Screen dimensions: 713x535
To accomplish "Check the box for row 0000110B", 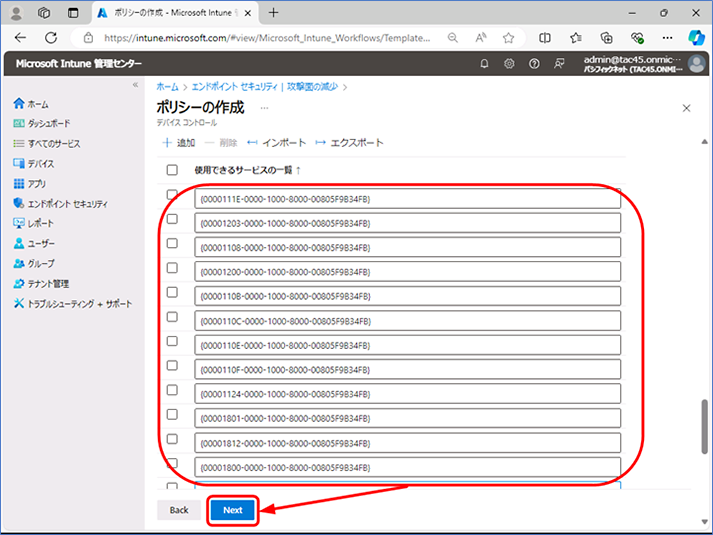I will pyautogui.click(x=172, y=292).
